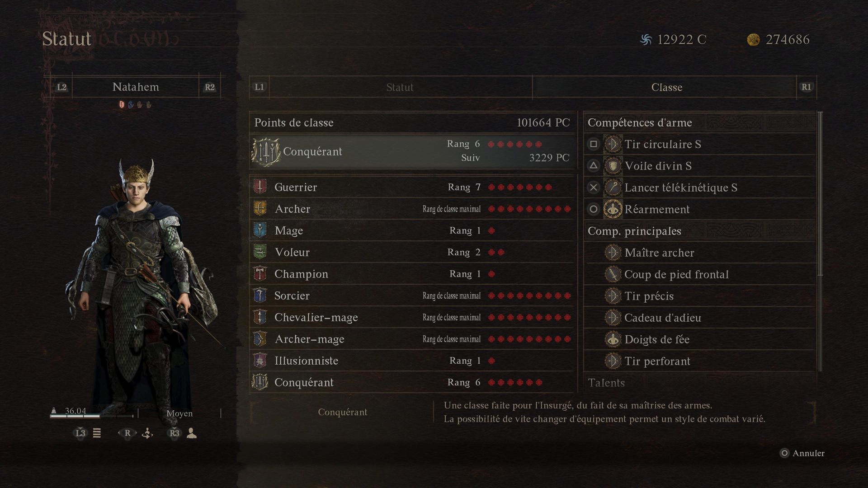Click the Voleur class icon

click(x=259, y=252)
